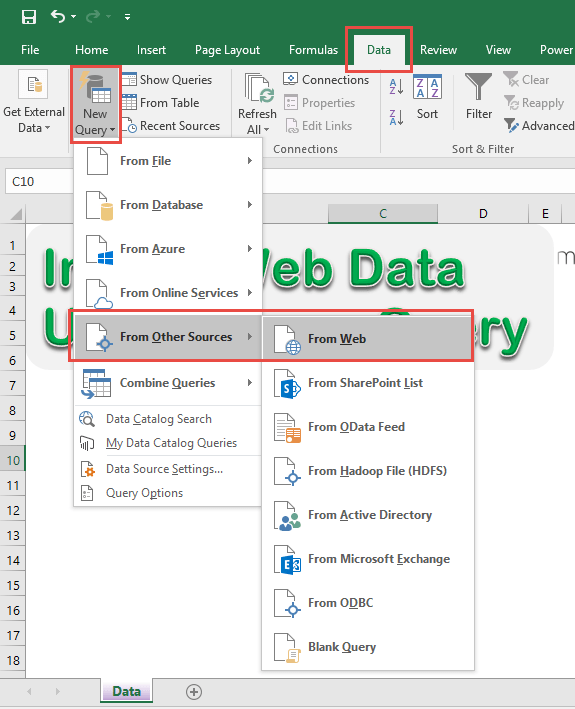Screen dimensions: 575x709
Task: Click Sort A to Z ascending icon
Action: pyautogui.click(x=396, y=86)
